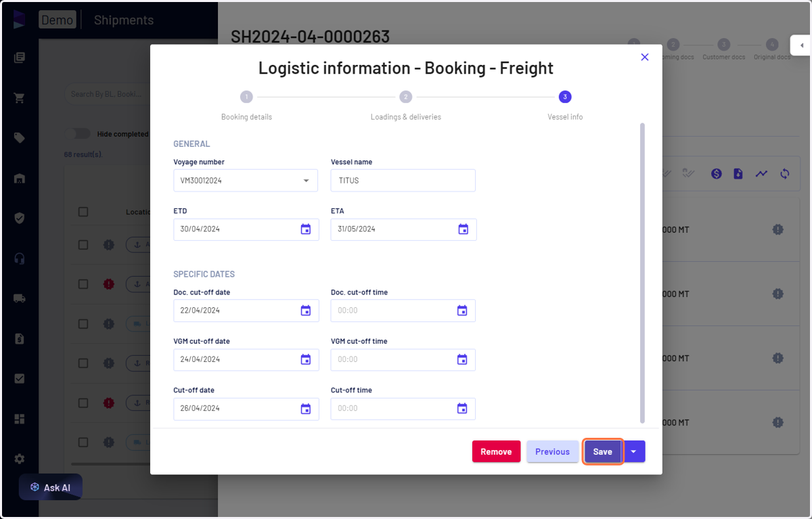812x519 pixels.
Task: Click the Doc. cut-off time field
Action: (403, 311)
